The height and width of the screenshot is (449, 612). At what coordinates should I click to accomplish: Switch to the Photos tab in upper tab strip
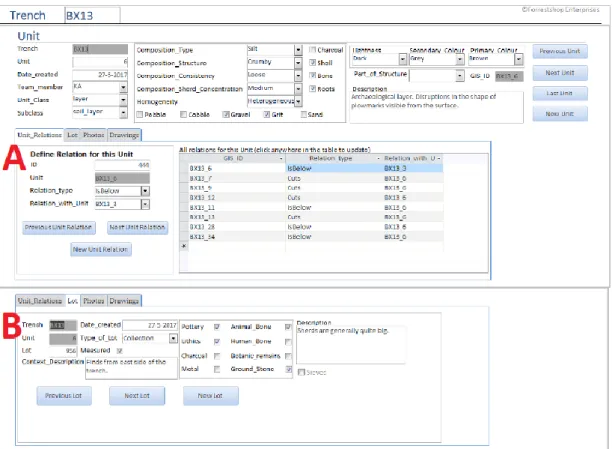(x=93, y=135)
